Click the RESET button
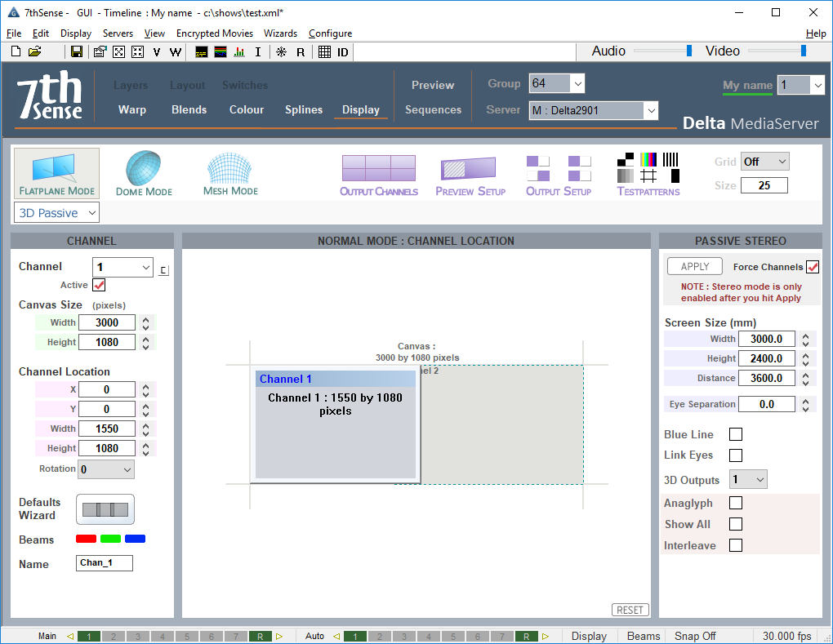 tap(630, 610)
